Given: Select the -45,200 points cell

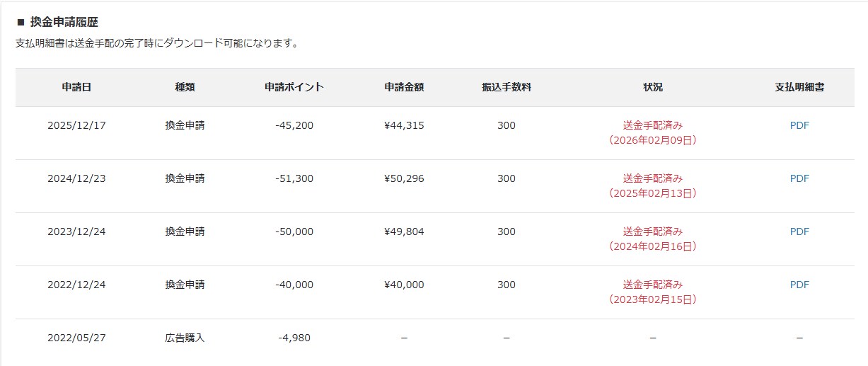Looking at the screenshot, I should pyautogui.click(x=294, y=125).
